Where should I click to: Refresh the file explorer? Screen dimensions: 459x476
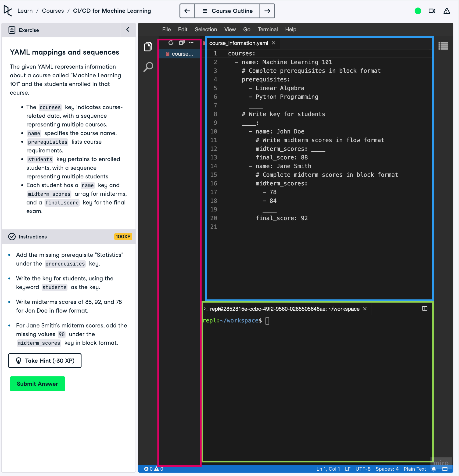pyautogui.click(x=171, y=43)
